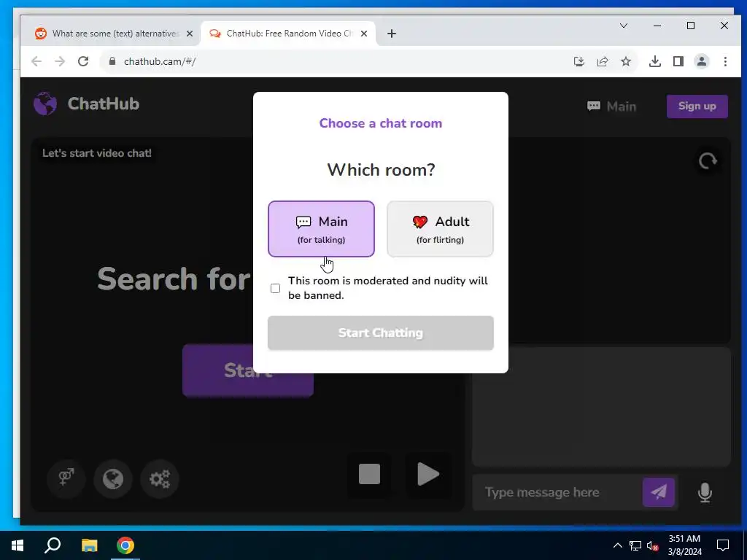Open the country globe filter

point(113,478)
